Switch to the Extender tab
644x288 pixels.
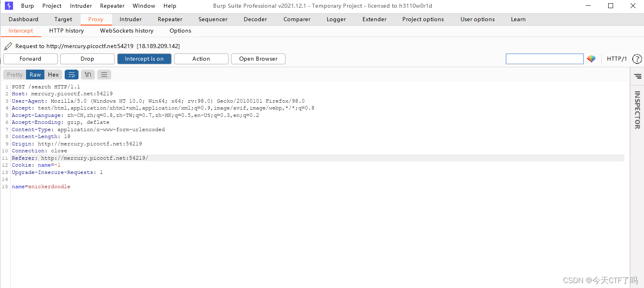point(375,19)
